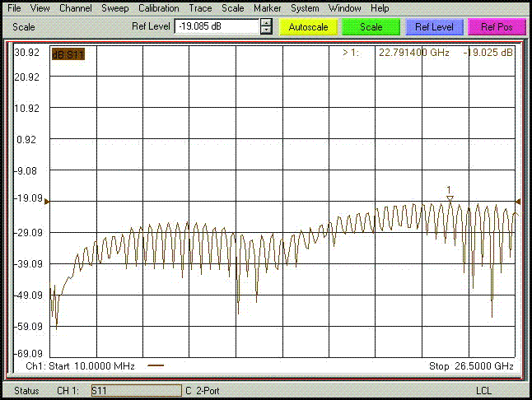Image resolution: width=532 pixels, height=400 pixels.
Task: Click the -69.09 y-axis label
Action: coord(28,354)
